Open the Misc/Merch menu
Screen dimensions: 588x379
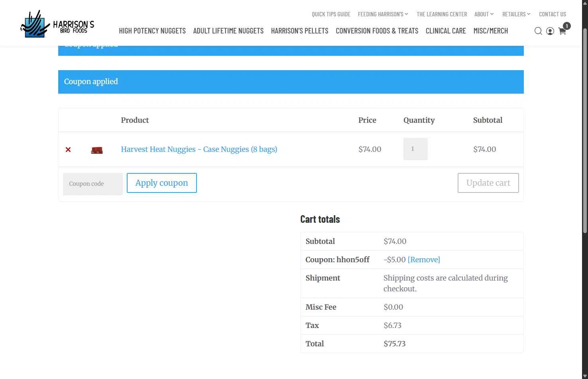tap(491, 31)
